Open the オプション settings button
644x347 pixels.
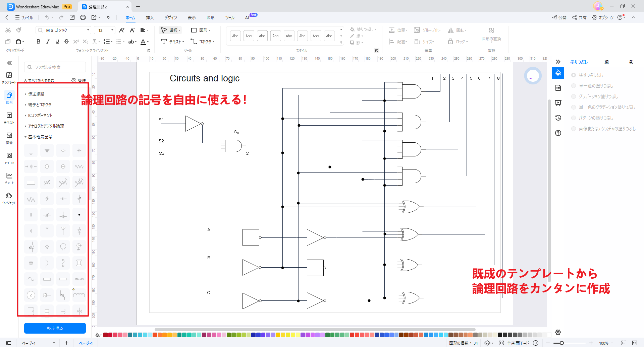(x=603, y=17)
